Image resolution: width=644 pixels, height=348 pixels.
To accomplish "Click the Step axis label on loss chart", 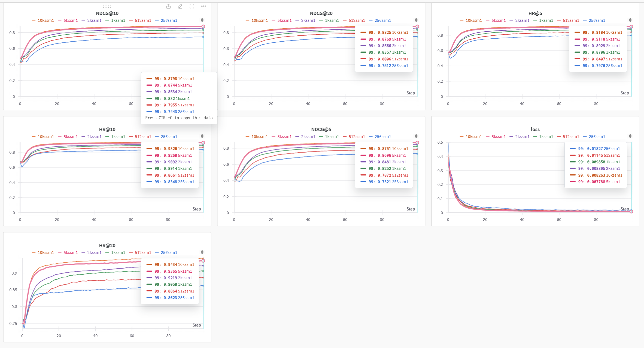I will tap(625, 209).
